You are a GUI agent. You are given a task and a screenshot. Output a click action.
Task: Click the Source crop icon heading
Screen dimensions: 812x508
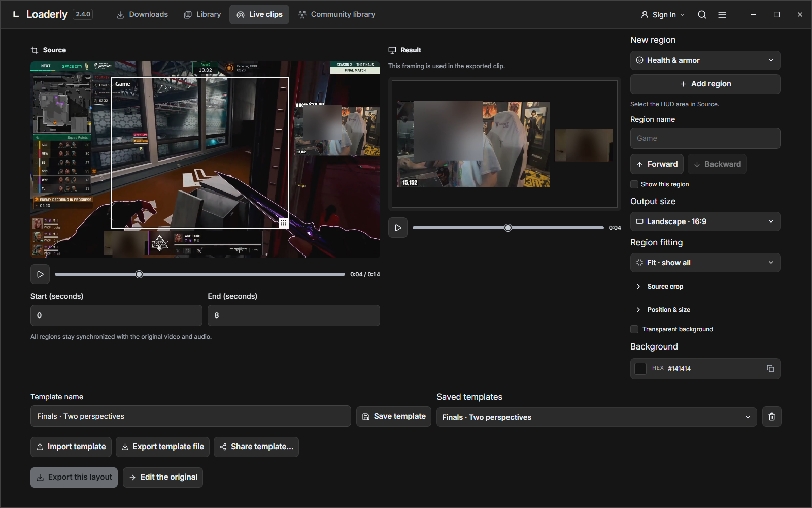35,50
